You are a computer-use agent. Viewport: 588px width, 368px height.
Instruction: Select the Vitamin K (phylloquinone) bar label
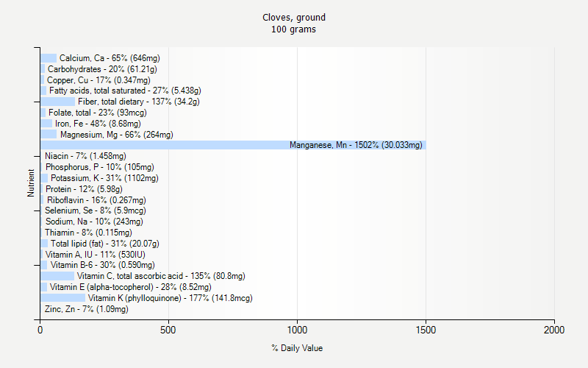point(170,298)
